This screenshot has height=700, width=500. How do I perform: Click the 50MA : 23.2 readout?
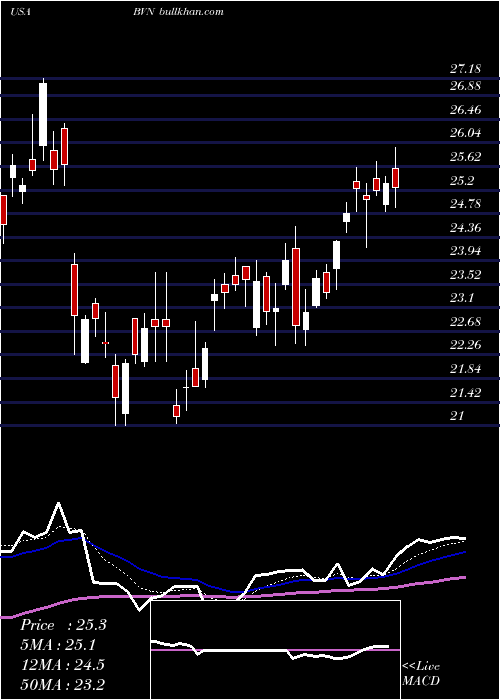pyautogui.click(x=62, y=684)
